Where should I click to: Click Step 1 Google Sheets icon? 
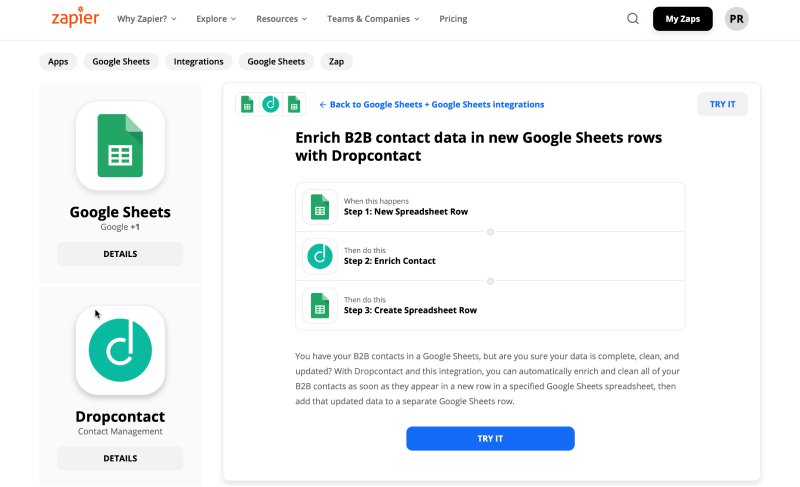320,207
